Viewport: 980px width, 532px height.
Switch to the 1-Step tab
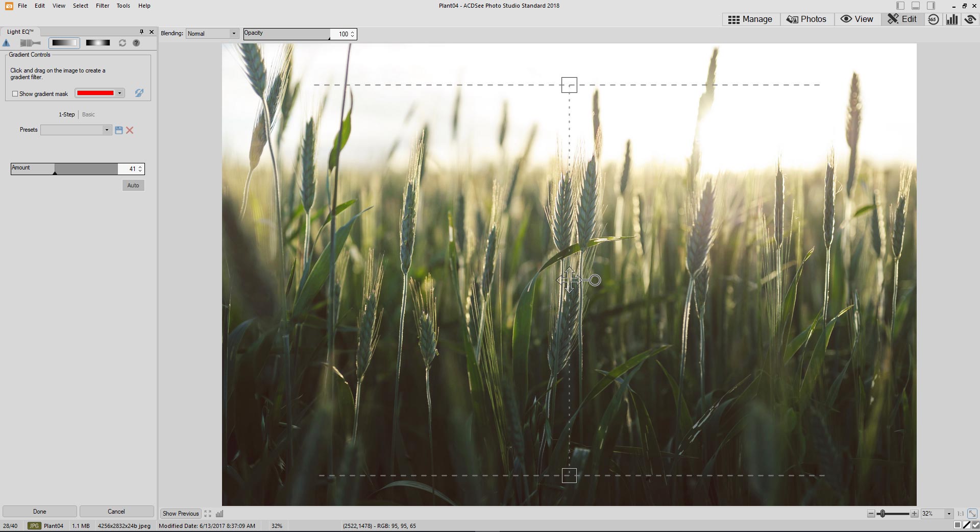(x=67, y=114)
